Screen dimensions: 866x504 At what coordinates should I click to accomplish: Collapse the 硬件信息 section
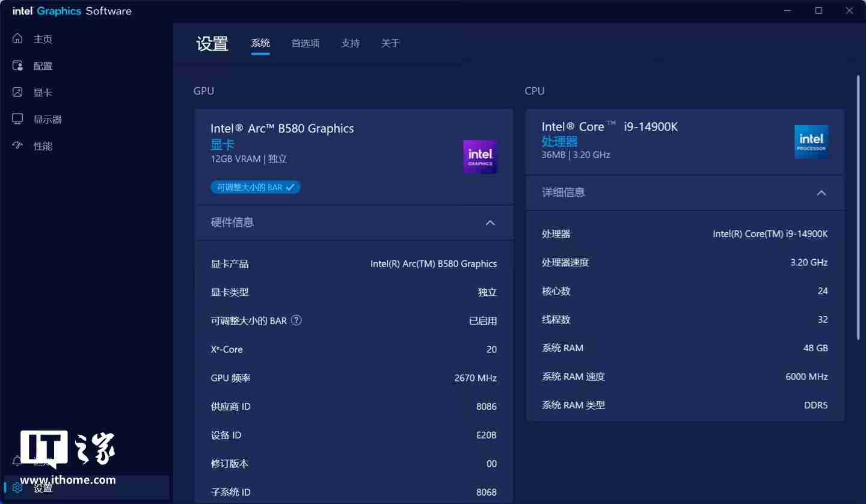[490, 223]
